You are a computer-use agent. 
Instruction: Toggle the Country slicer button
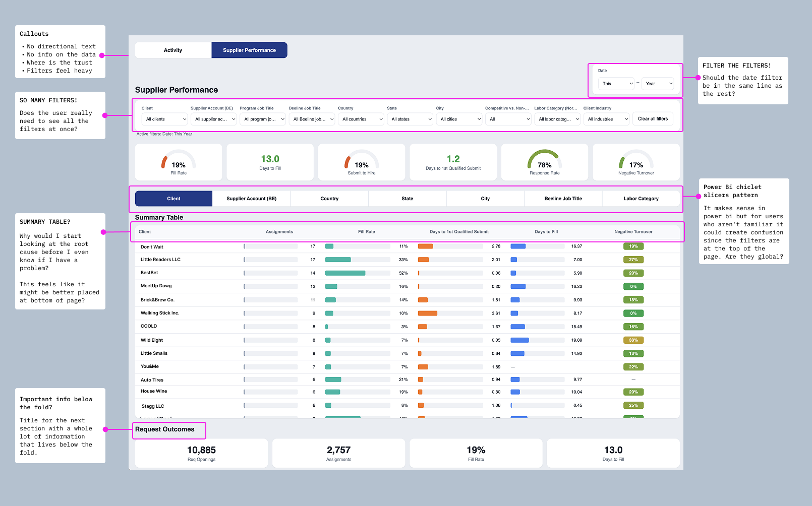tap(329, 199)
